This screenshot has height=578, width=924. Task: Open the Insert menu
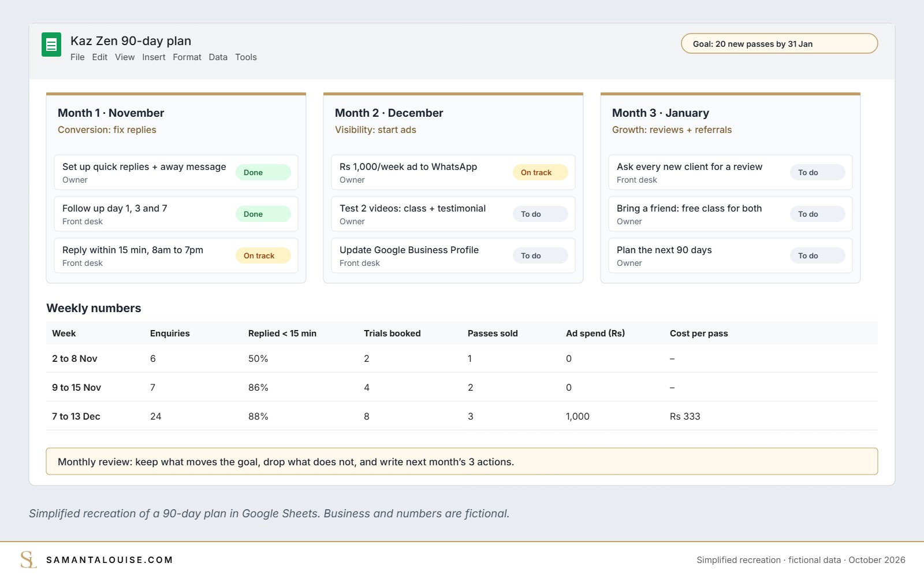[154, 57]
